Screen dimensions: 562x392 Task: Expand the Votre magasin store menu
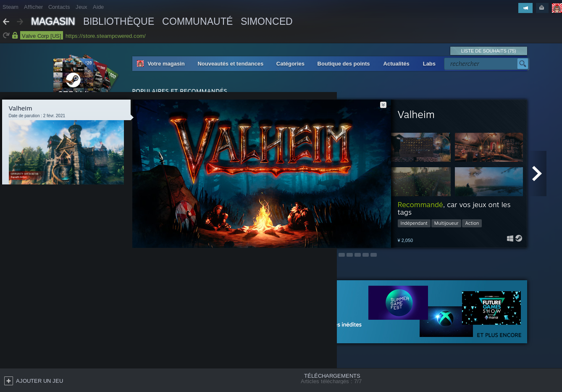click(166, 63)
